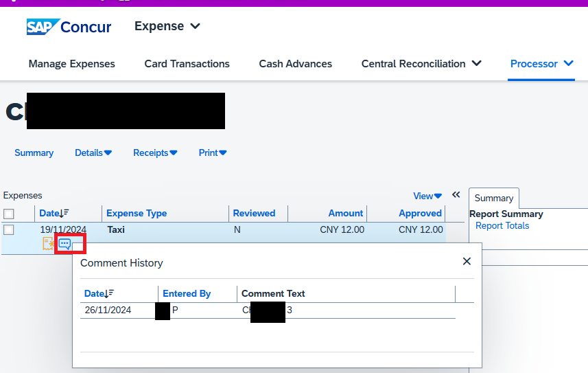Sort by the Reviewed column header

[254, 214]
